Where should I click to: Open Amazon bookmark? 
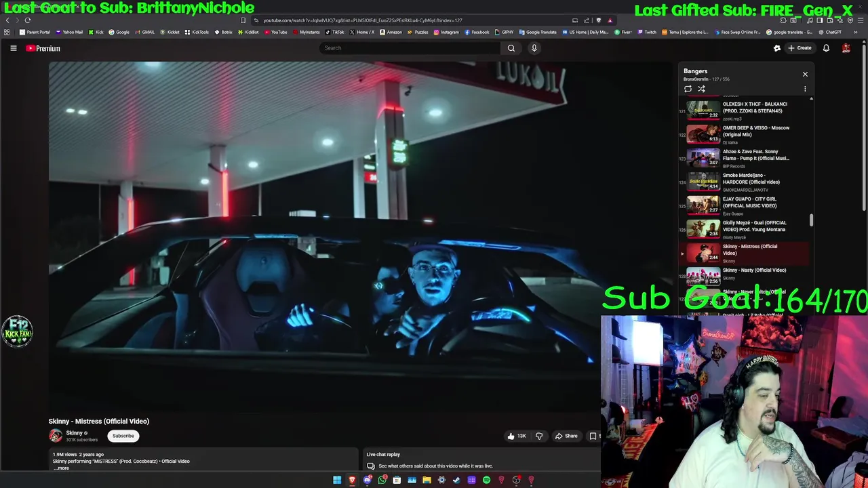pyautogui.click(x=391, y=32)
